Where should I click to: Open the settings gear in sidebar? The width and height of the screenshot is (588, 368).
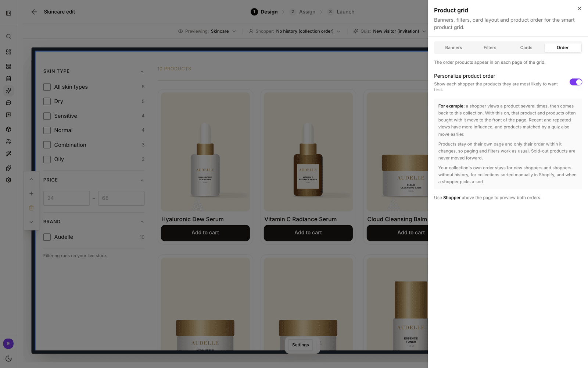tap(8, 180)
